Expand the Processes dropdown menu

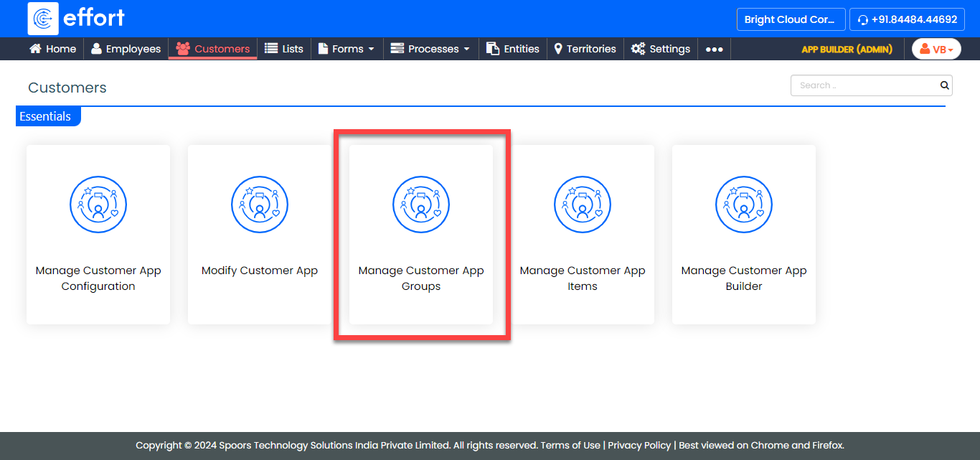(x=430, y=49)
